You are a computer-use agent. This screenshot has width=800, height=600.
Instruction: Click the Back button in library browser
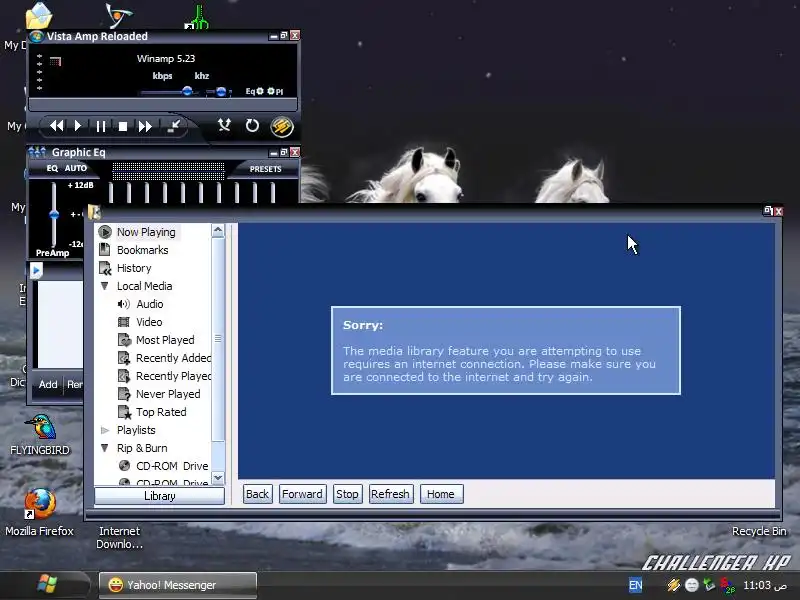[x=257, y=494]
